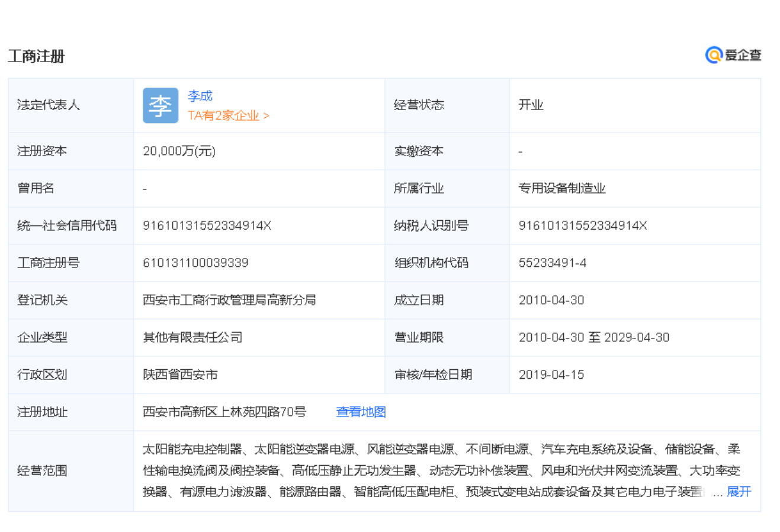Open legal representative 李成's profile link
780x532 pixels.
200,96
